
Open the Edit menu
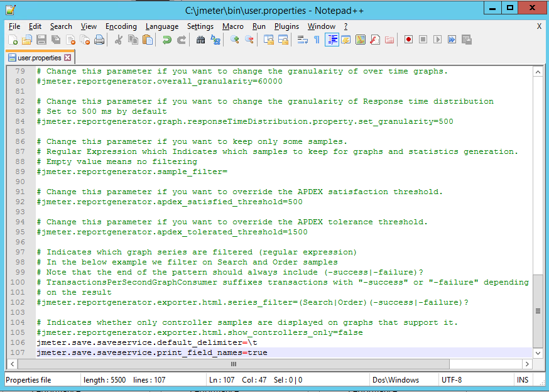coord(35,26)
